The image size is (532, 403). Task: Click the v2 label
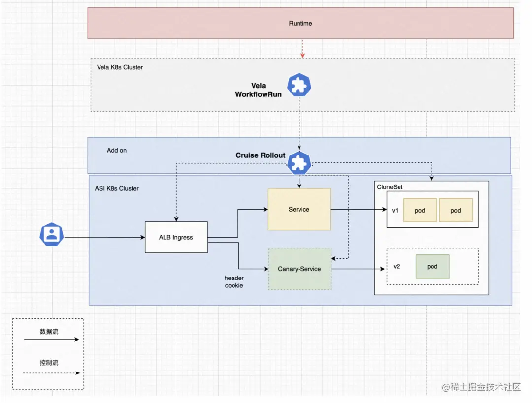coord(397,266)
